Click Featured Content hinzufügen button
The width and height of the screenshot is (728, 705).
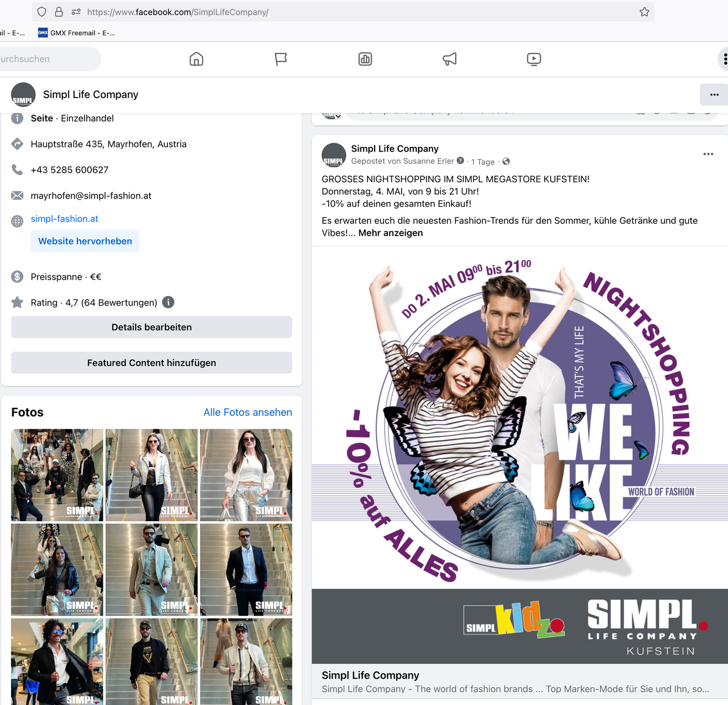[x=151, y=363]
